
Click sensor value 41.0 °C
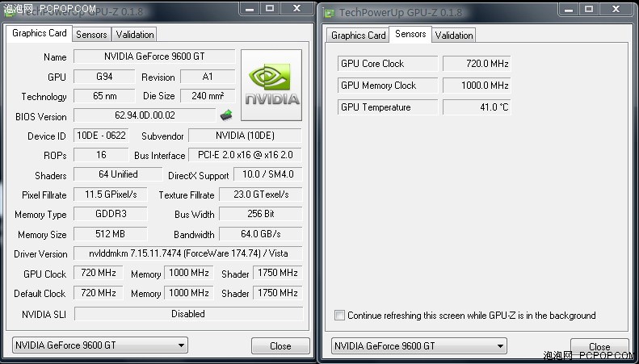[477, 107]
